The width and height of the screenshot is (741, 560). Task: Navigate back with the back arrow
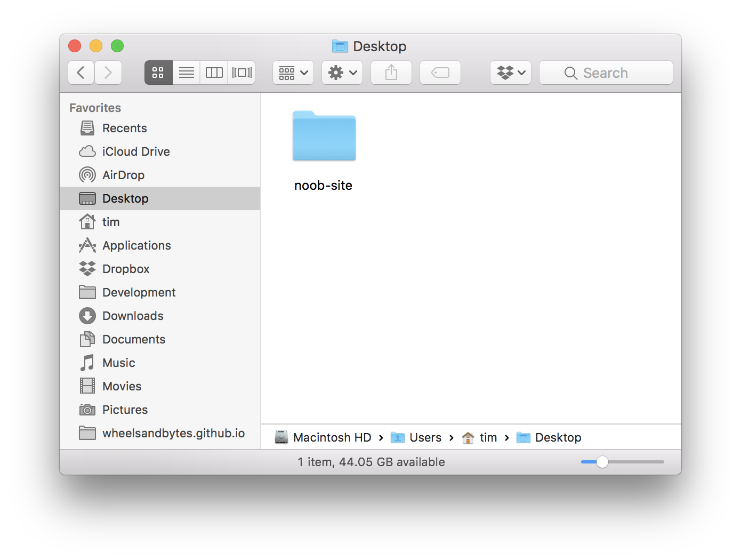click(x=80, y=73)
